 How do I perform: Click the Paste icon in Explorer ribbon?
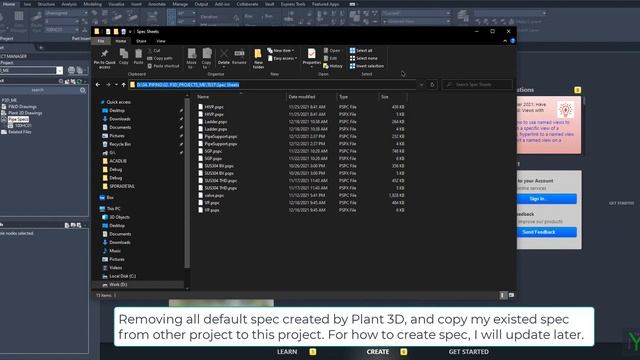138,54
